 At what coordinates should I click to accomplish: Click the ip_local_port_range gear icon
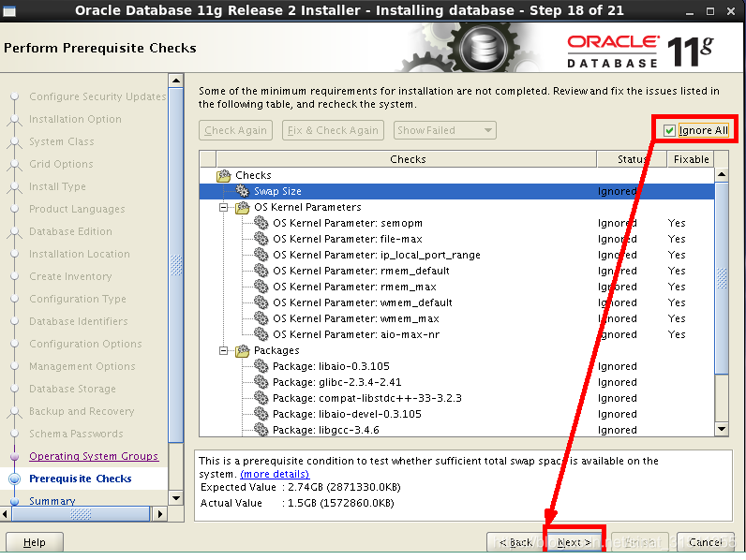tap(261, 255)
